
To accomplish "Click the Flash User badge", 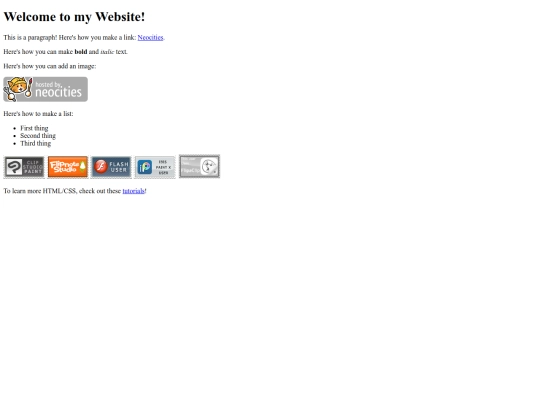I will (x=111, y=167).
